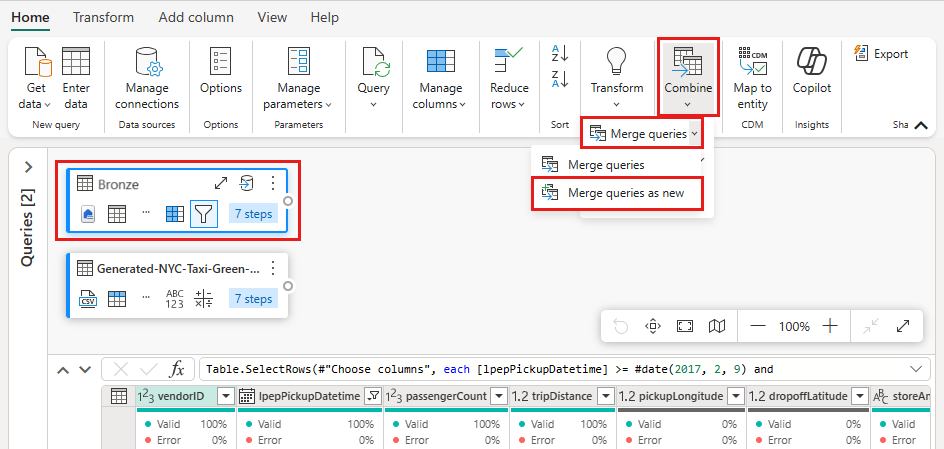This screenshot has height=449, width=944.
Task: Sort descending Z to A
Action: [x=560, y=79]
